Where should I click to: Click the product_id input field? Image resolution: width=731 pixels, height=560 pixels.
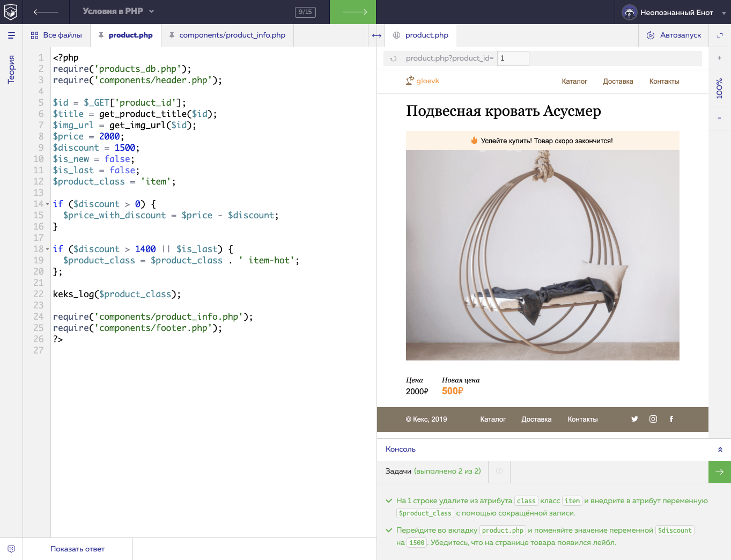pyautogui.click(x=513, y=58)
